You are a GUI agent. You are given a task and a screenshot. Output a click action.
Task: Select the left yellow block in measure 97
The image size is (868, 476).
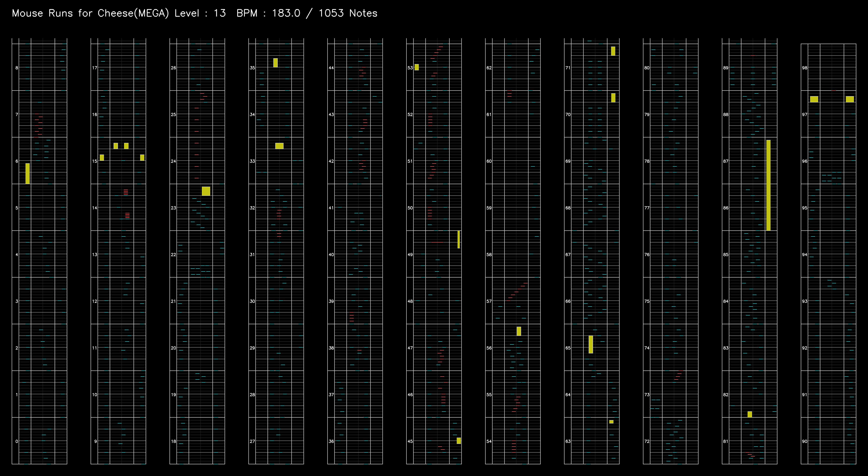click(814, 99)
